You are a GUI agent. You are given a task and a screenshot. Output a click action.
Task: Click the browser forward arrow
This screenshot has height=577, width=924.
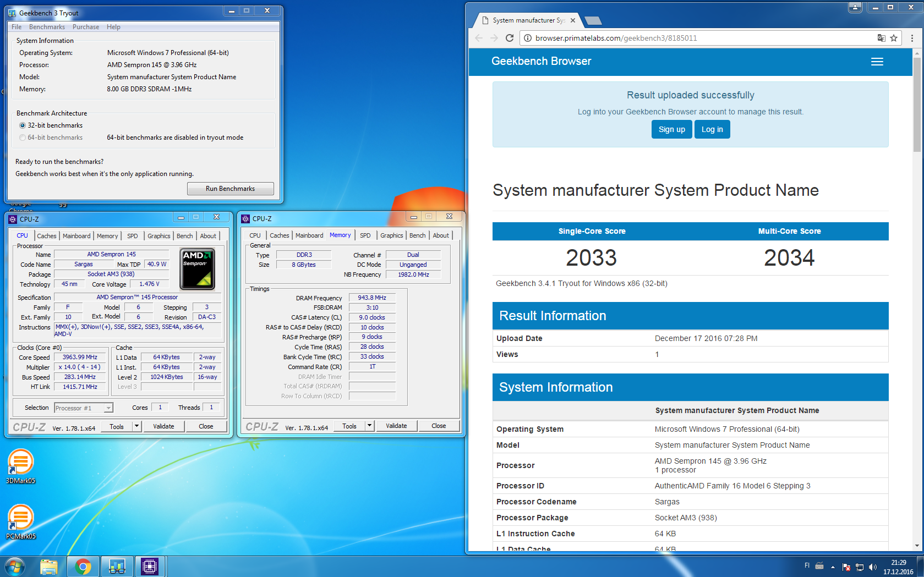(494, 38)
